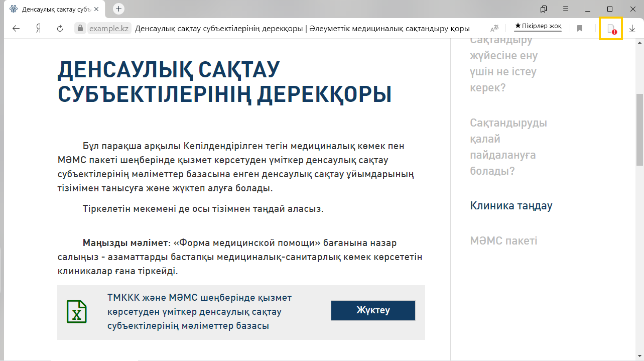Open the page translate icon

click(495, 29)
